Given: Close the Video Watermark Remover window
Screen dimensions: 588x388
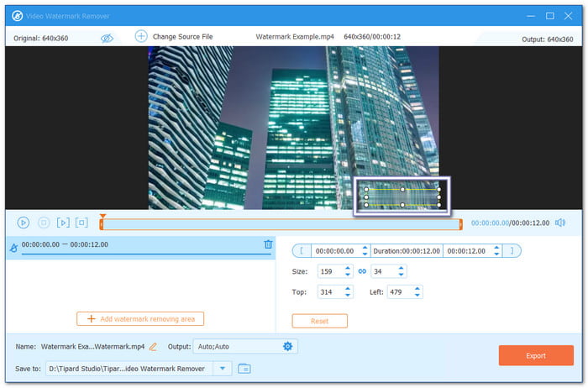Looking at the screenshot, I should (x=568, y=16).
